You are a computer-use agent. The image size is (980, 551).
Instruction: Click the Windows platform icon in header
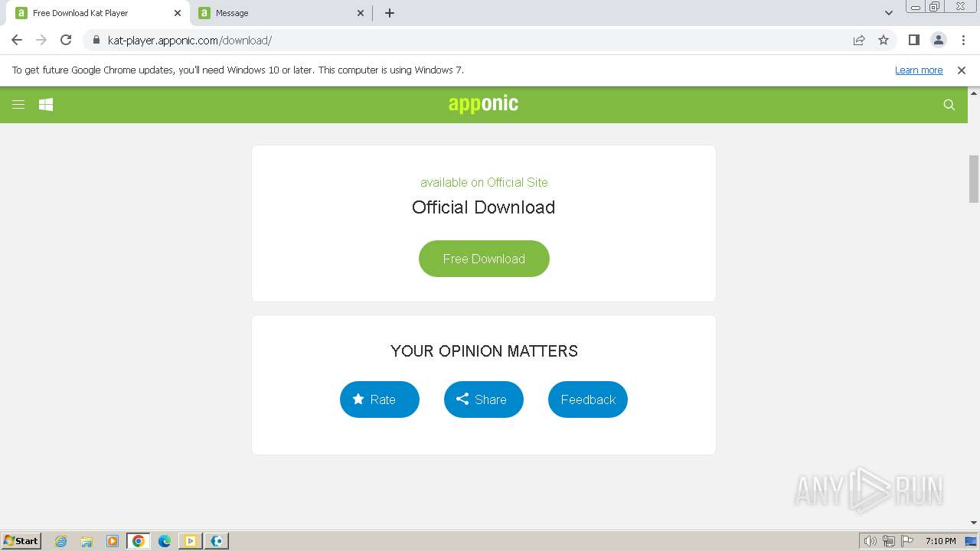(46, 105)
